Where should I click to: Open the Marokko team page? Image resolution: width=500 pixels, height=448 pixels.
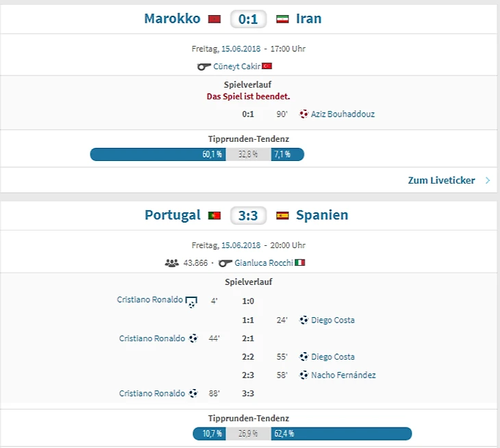172,18
